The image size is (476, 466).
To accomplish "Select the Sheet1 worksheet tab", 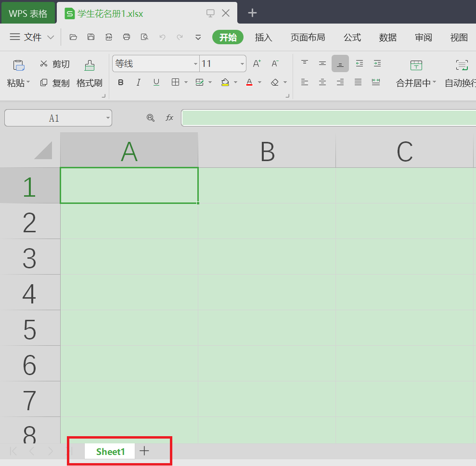I will tap(110, 452).
